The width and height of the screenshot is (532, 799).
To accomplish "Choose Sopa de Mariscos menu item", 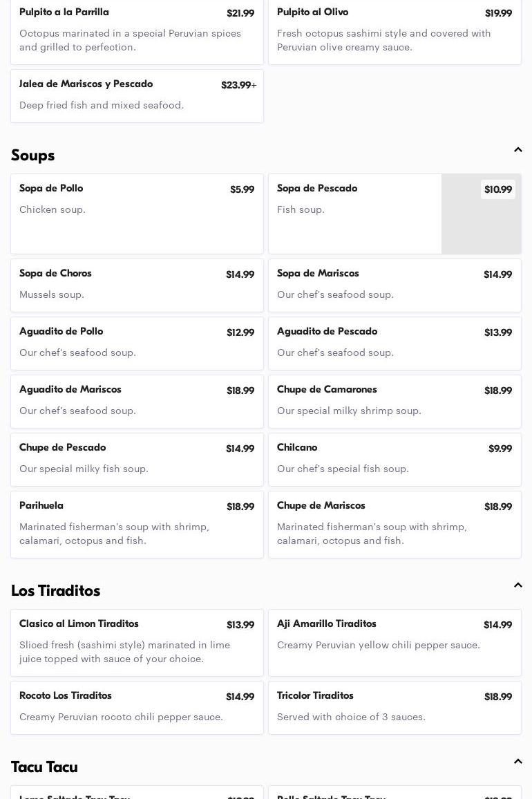I will 395,285.
